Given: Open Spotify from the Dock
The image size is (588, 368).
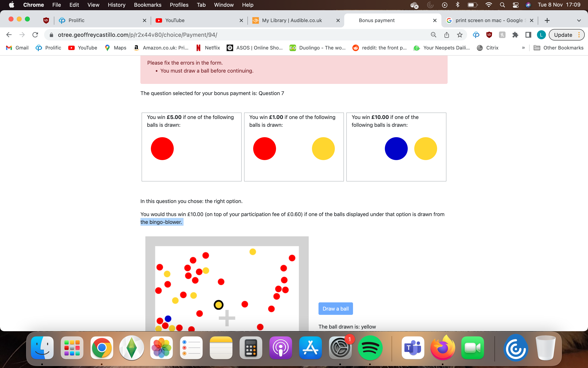Looking at the screenshot, I should click(370, 348).
